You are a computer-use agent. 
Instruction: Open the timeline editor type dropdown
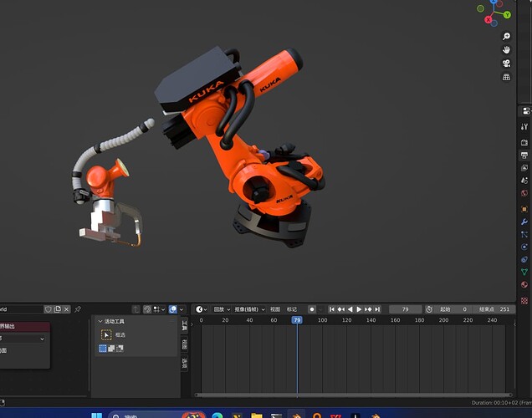[x=202, y=309]
